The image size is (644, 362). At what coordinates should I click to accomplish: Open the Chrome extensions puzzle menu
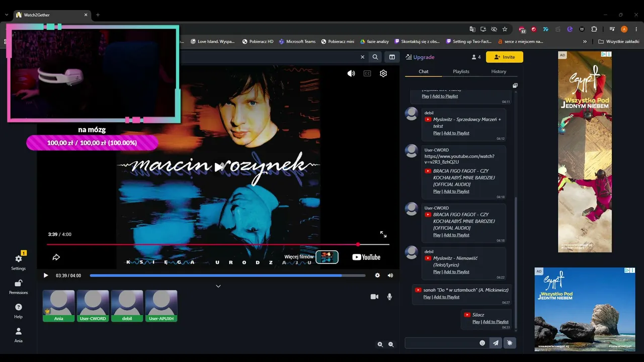(x=594, y=29)
